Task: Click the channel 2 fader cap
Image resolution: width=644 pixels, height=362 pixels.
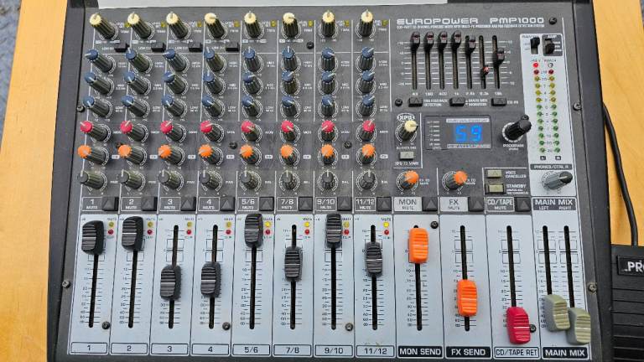Action: coord(132,234)
